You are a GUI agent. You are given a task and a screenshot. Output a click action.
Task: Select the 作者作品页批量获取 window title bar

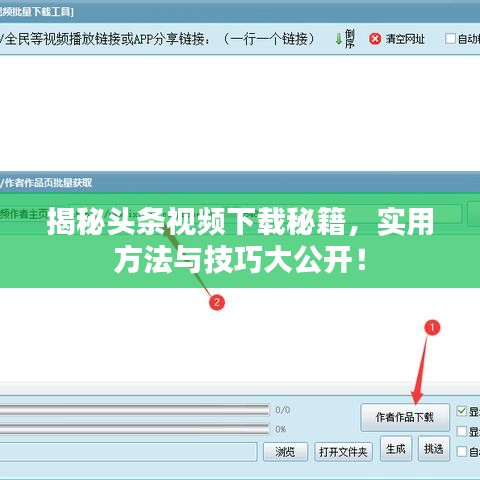(240, 182)
